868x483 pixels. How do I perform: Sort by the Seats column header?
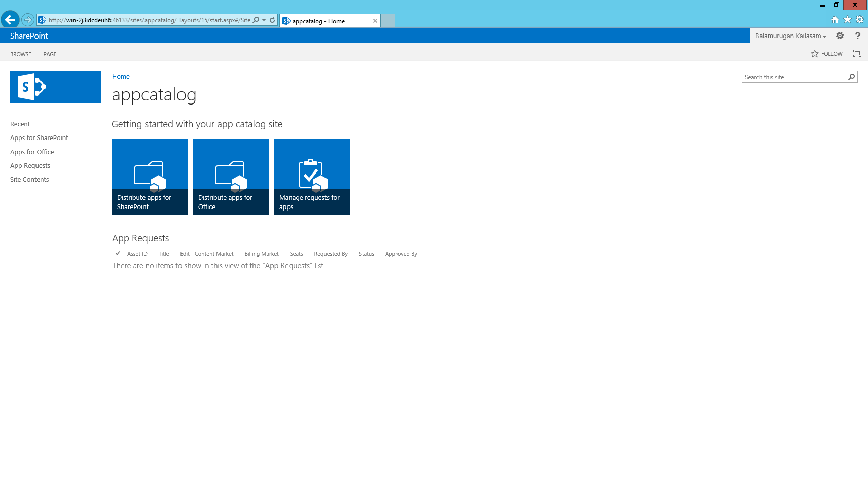[296, 254]
